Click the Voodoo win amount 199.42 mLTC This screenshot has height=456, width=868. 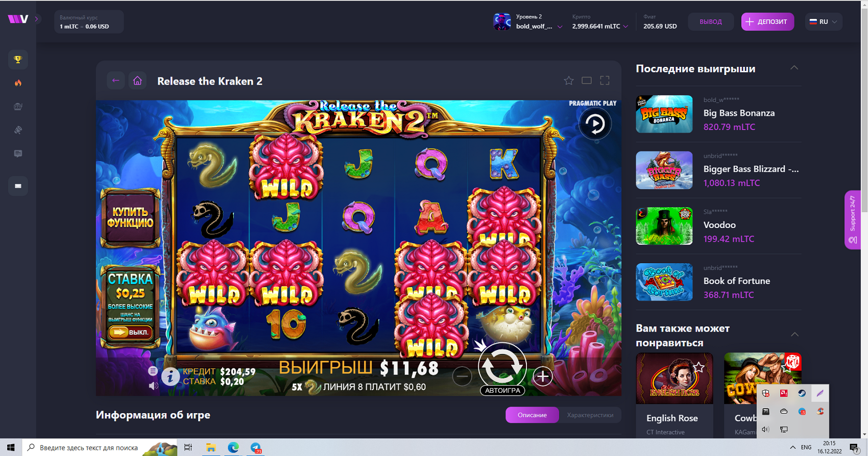point(729,239)
